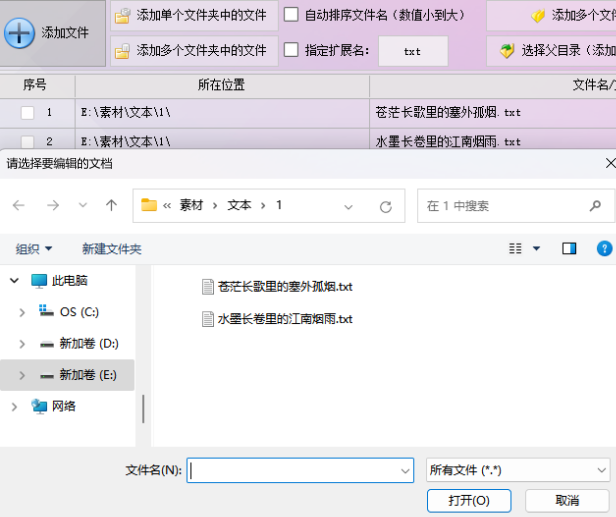
Task: Select 新加卷 (E:) drive
Action: [88, 375]
